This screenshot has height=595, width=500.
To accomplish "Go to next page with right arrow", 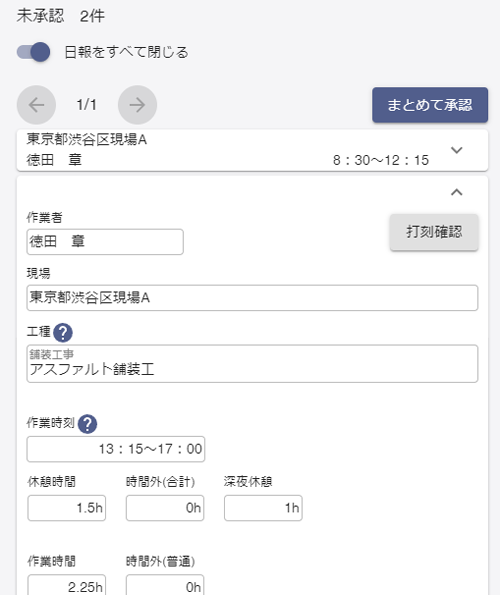I will click(137, 105).
